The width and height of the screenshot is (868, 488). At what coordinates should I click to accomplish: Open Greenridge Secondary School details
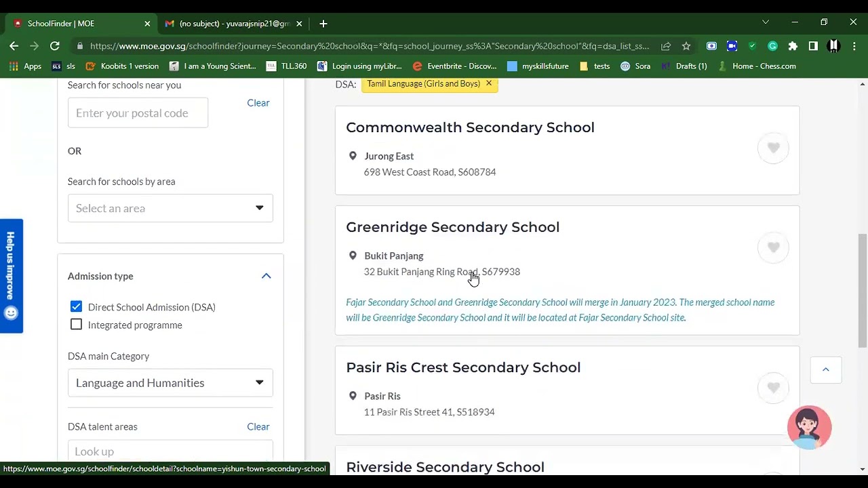pos(453,227)
